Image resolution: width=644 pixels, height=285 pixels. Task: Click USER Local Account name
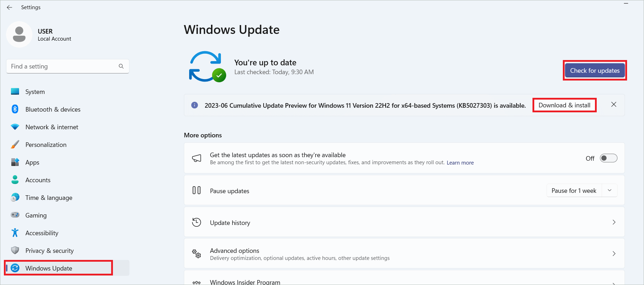tap(54, 35)
